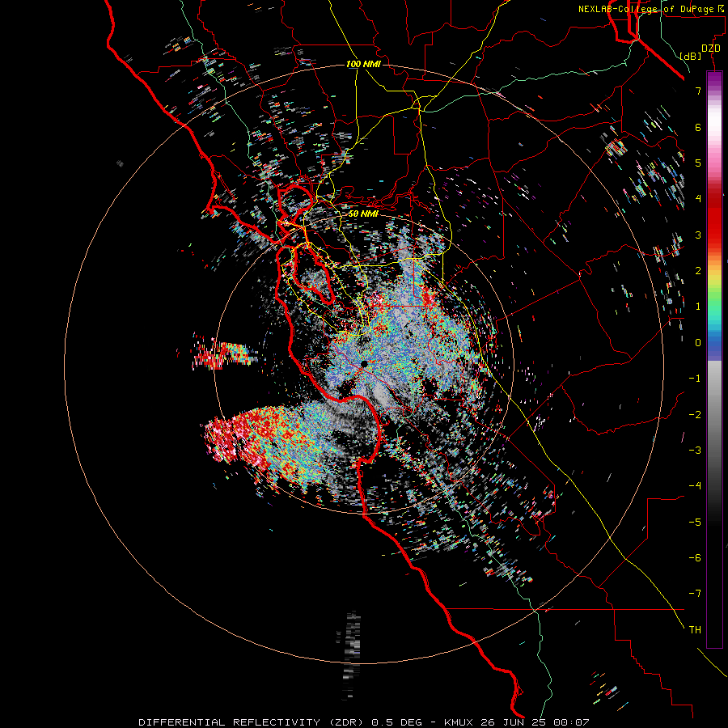Click the 2 value on the color scale

698,271
